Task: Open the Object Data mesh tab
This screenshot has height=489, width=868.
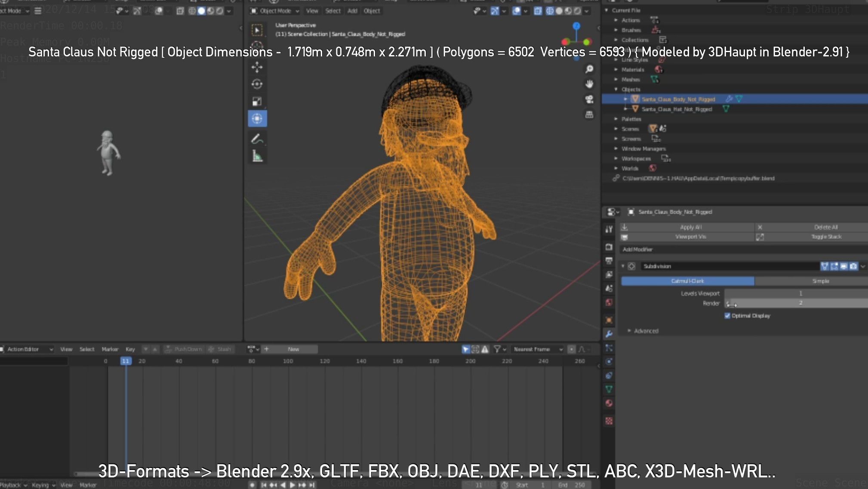Action: (609, 389)
